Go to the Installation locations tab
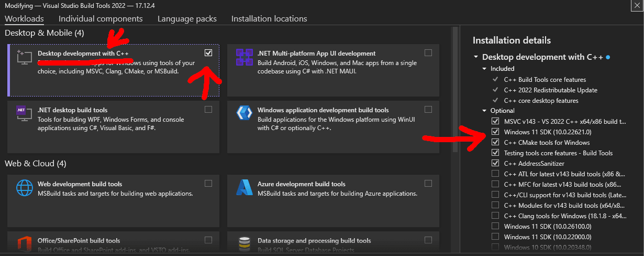This screenshot has height=256, width=644. (269, 19)
